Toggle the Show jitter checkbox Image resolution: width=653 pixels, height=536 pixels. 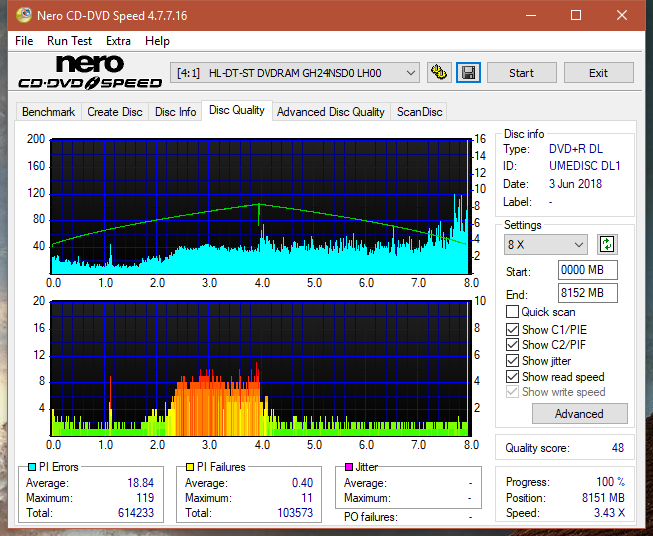(512, 361)
